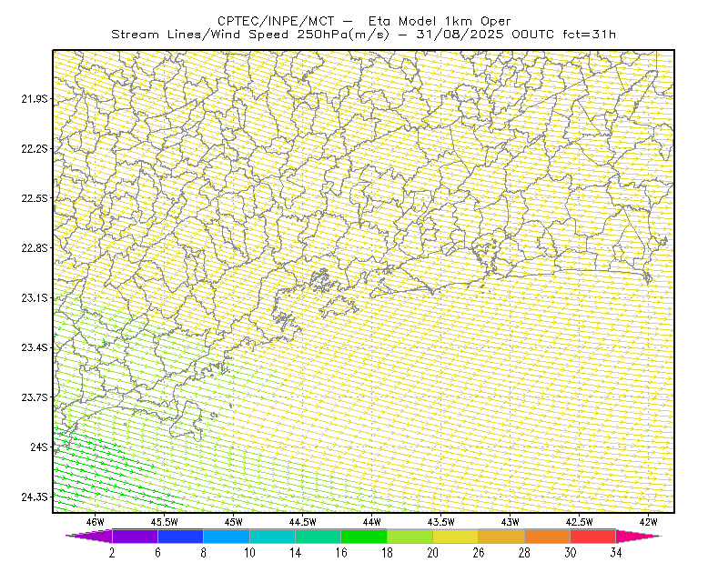Click the longitude label '42W'
The width and height of the screenshot is (728, 562).
pos(649,522)
